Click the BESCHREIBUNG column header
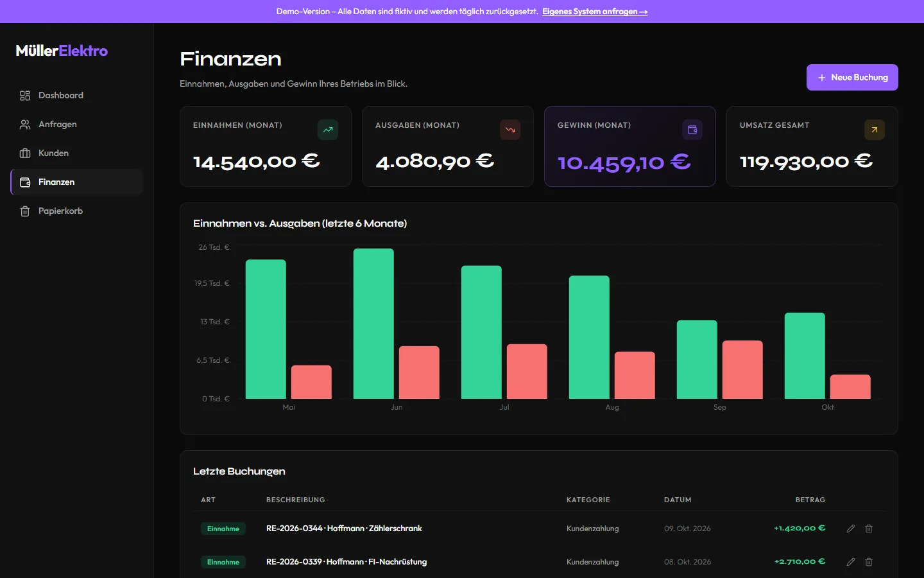Viewport: 924px width, 578px height. pos(296,500)
